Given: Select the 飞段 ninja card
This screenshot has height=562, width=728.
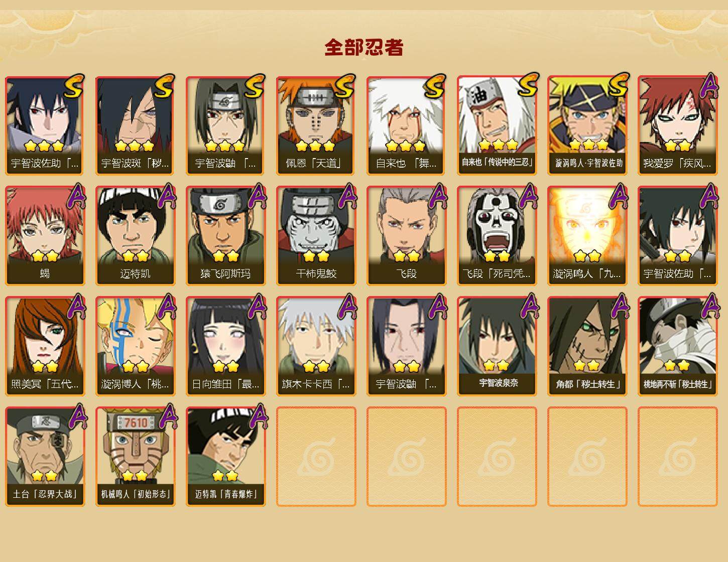Looking at the screenshot, I should pos(406,236).
